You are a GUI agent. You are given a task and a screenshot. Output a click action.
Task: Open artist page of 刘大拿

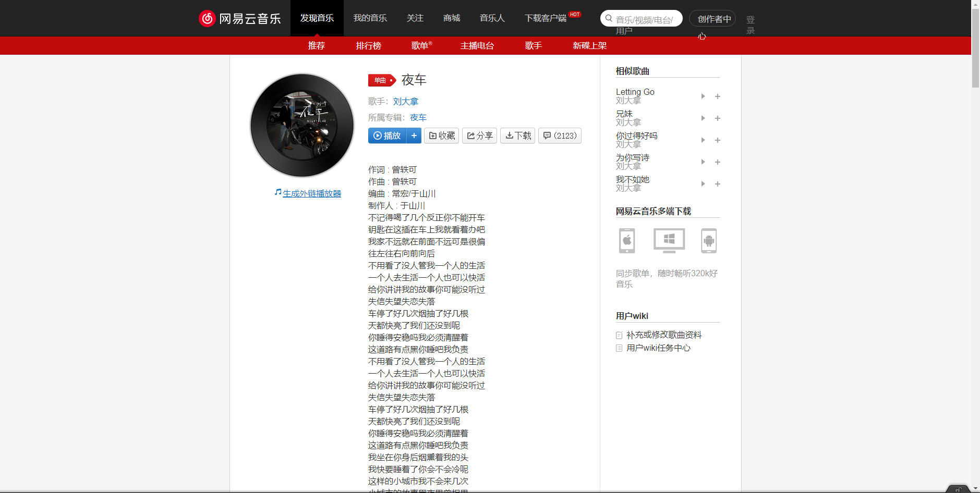click(x=406, y=101)
